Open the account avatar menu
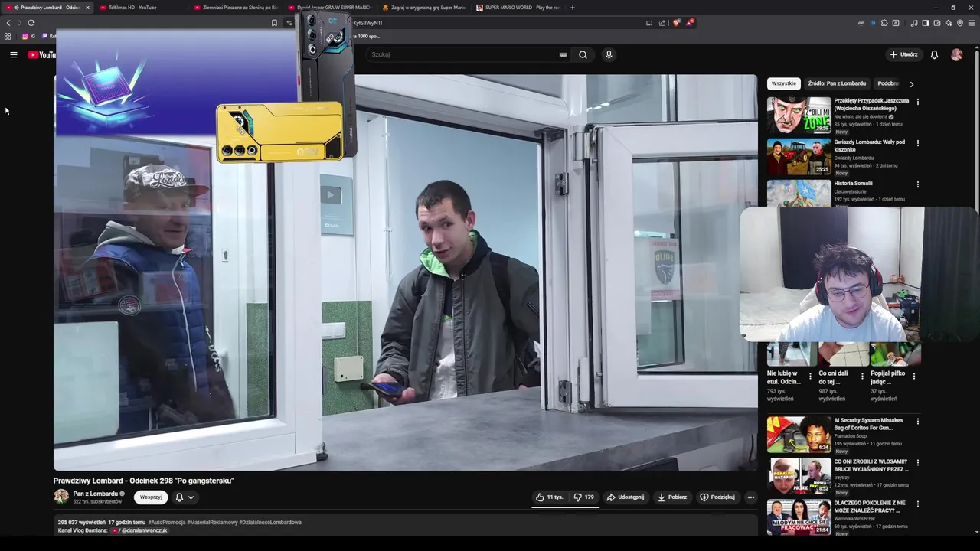Image resolution: width=980 pixels, height=551 pixels. click(x=956, y=54)
